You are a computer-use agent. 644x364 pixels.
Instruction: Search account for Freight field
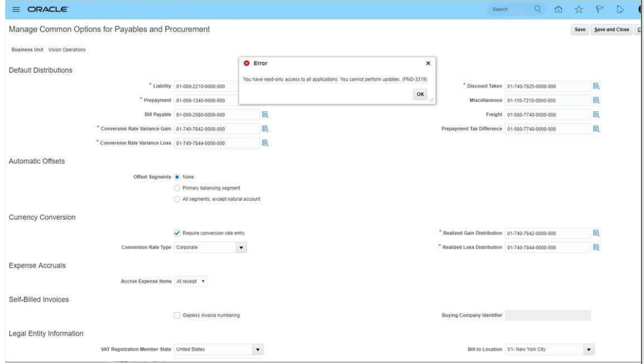[x=596, y=114]
